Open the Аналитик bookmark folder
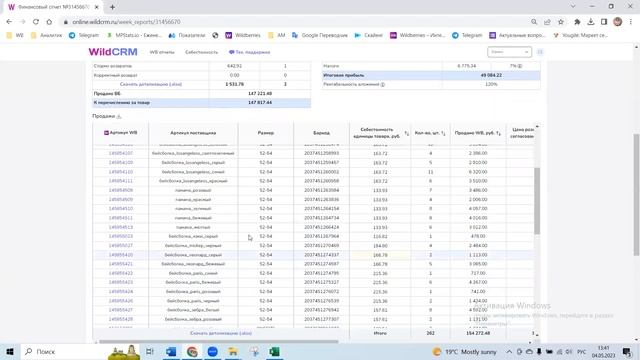Viewport: 640px width, 360px height. [x=47, y=35]
